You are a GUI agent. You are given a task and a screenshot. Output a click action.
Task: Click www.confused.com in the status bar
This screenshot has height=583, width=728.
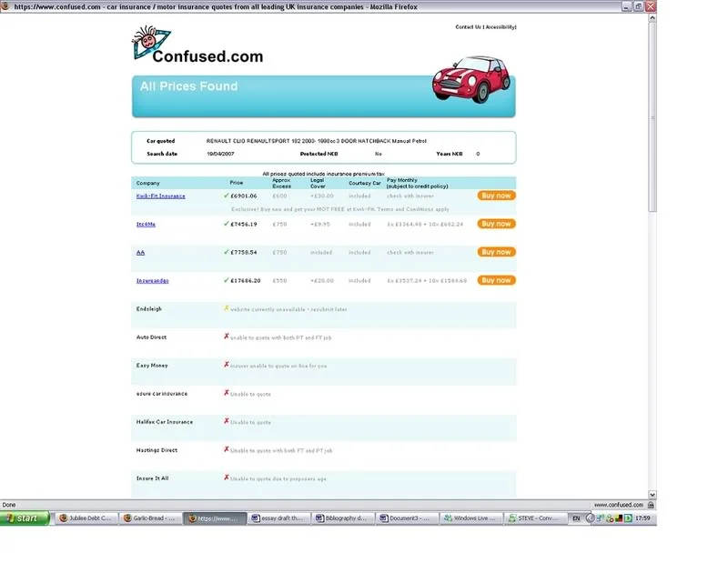click(619, 505)
